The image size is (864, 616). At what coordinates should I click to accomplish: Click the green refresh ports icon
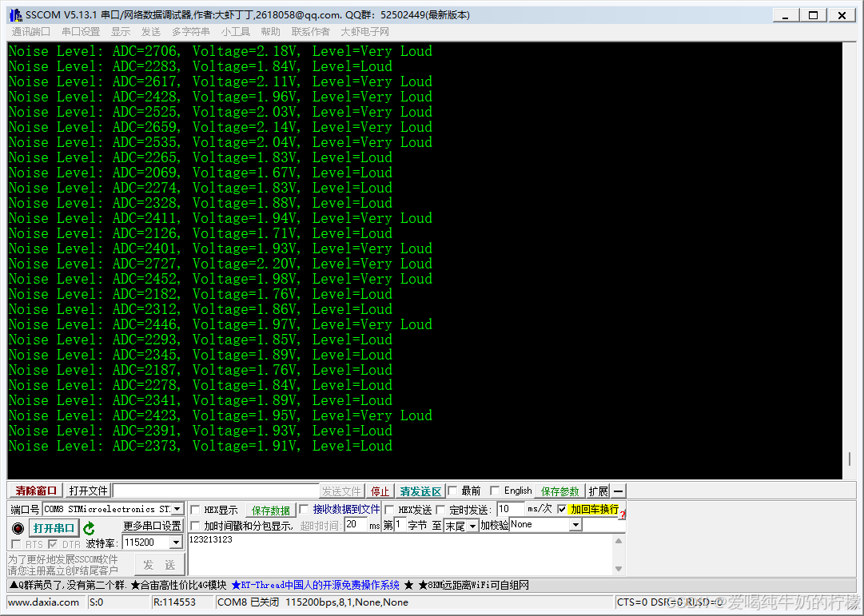[89, 529]
